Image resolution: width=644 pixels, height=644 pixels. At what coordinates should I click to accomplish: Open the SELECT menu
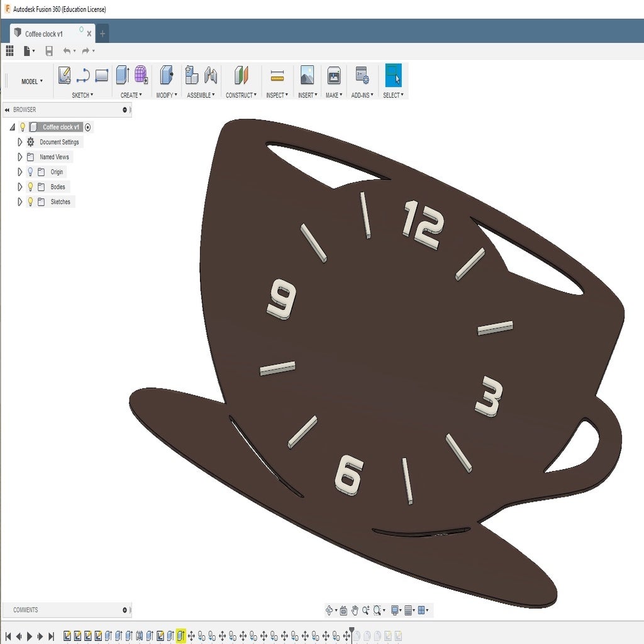[x=393, y=95]
